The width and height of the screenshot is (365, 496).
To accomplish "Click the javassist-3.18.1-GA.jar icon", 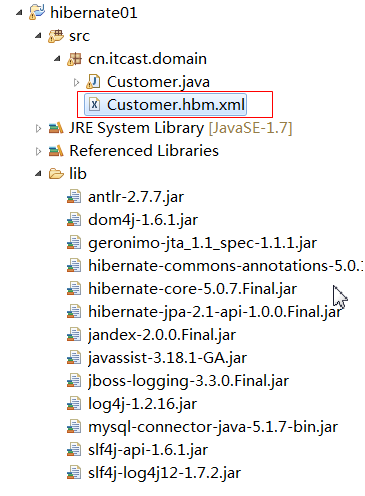I will coord(74,358).
